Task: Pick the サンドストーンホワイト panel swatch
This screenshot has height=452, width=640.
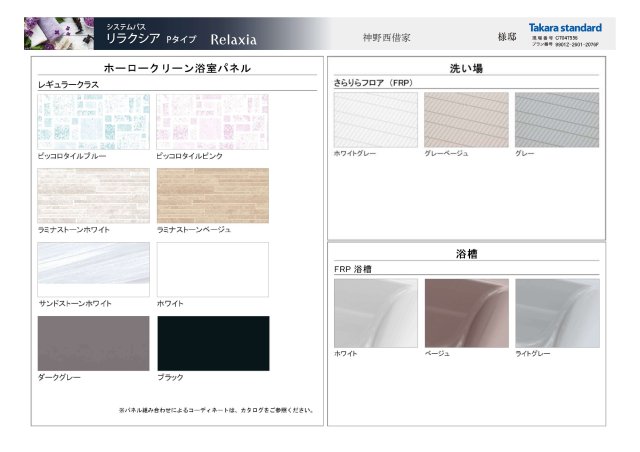Action: point(93,269)
